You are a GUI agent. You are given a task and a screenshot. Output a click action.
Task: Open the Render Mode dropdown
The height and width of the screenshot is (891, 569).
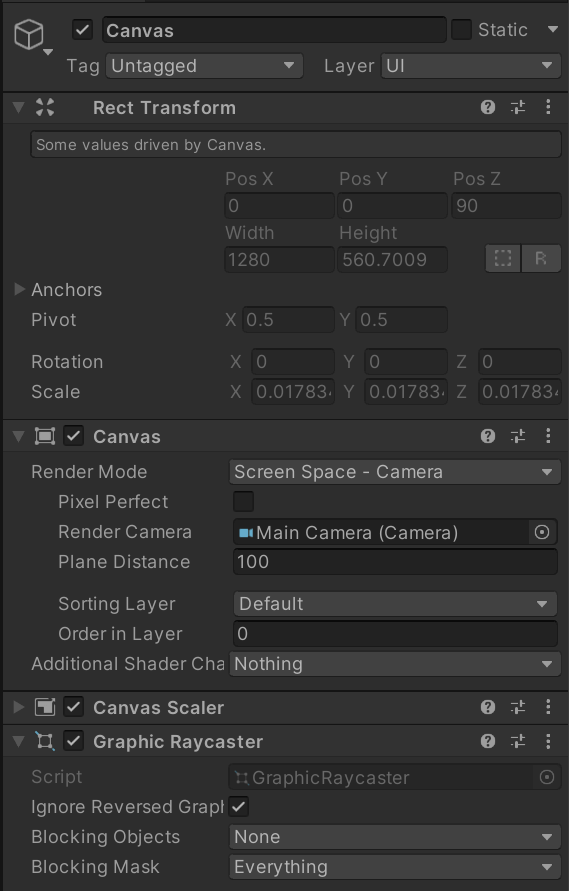pos(394,472)
